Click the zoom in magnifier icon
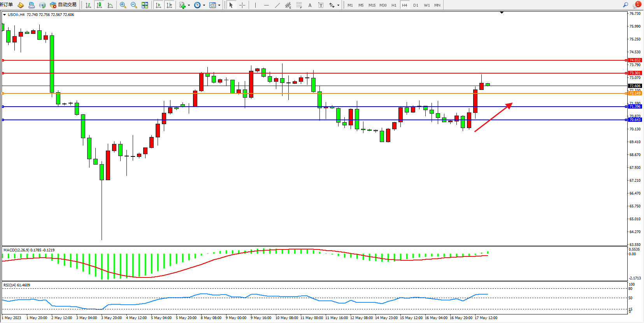The height and width of the screenshot is (323, 644). click(x=123, y=5)
